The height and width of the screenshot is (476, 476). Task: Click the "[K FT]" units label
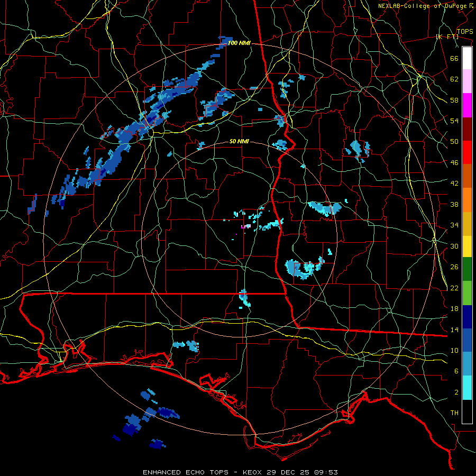[447, 36]
